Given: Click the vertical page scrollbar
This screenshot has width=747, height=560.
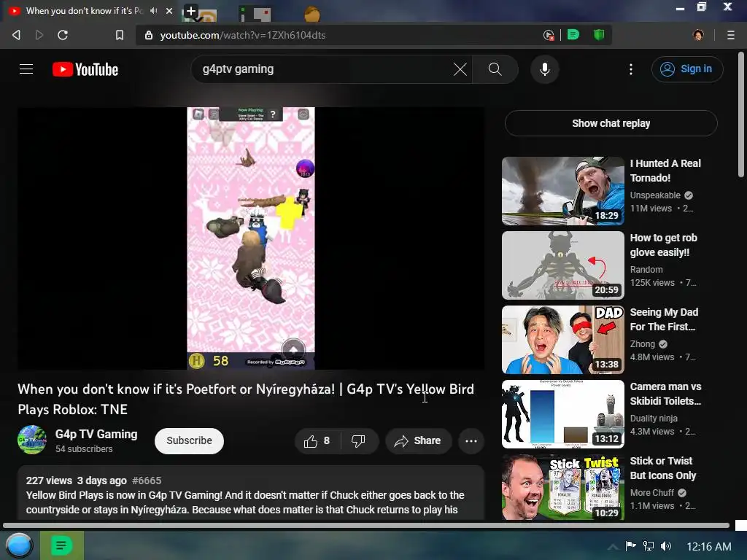Looking at the screenshot, I should tap(741, 114).
